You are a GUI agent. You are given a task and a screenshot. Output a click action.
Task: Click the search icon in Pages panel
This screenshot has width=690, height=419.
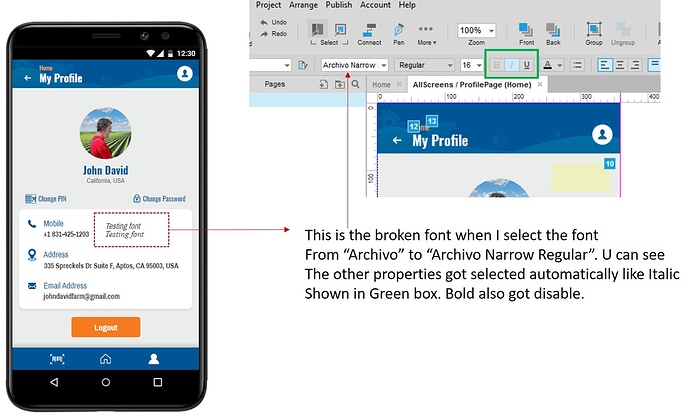click(355, 85)
